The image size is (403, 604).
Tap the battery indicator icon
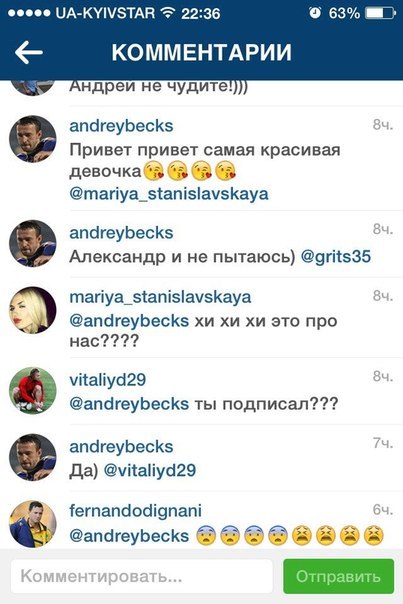coord(380,13)
